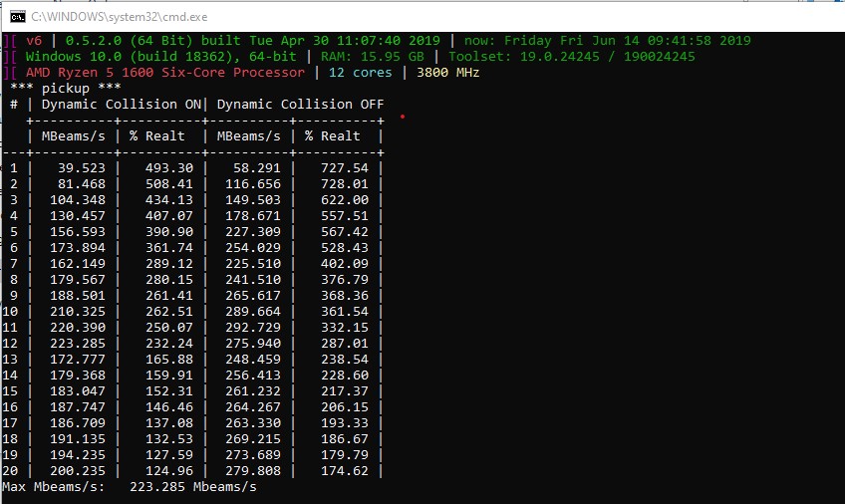Click the value 292.729 in row 11
Screen dimensions: 845x504
253,328
